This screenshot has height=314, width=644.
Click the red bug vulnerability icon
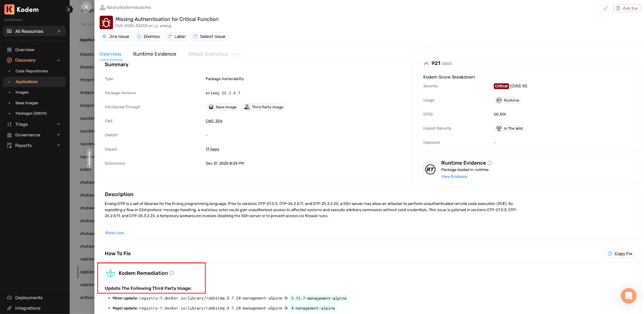click(x=106, y=23)
